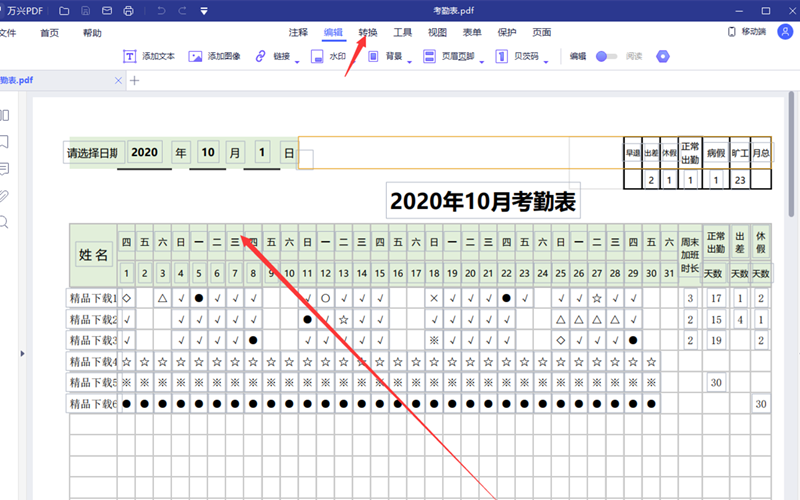
Task: Click the 贝茨码 Bates number tool
Action: 517,56
